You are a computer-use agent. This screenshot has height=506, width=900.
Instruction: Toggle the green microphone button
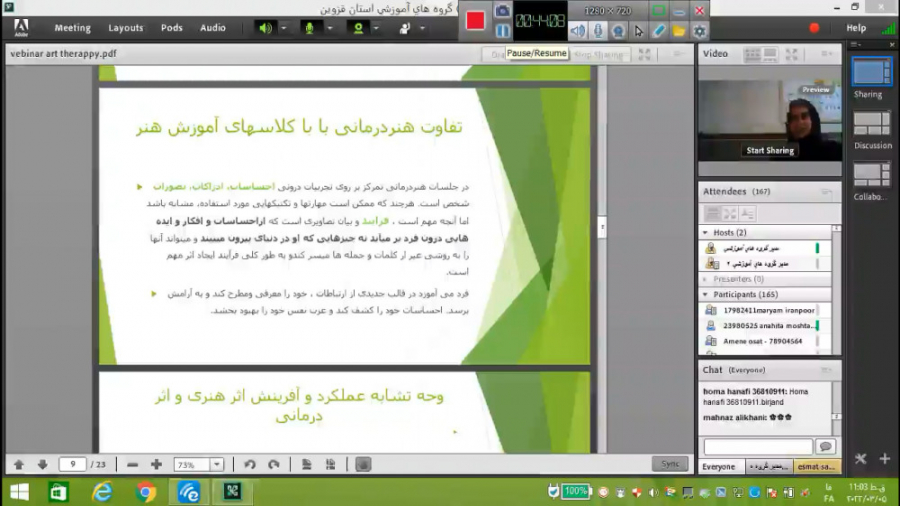(x=309, y=28)
